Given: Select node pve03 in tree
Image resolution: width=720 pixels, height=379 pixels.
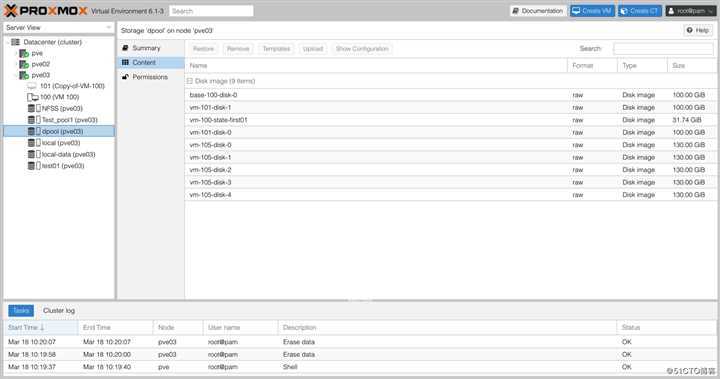Looking at the screenshot, I should coord(40,75).
